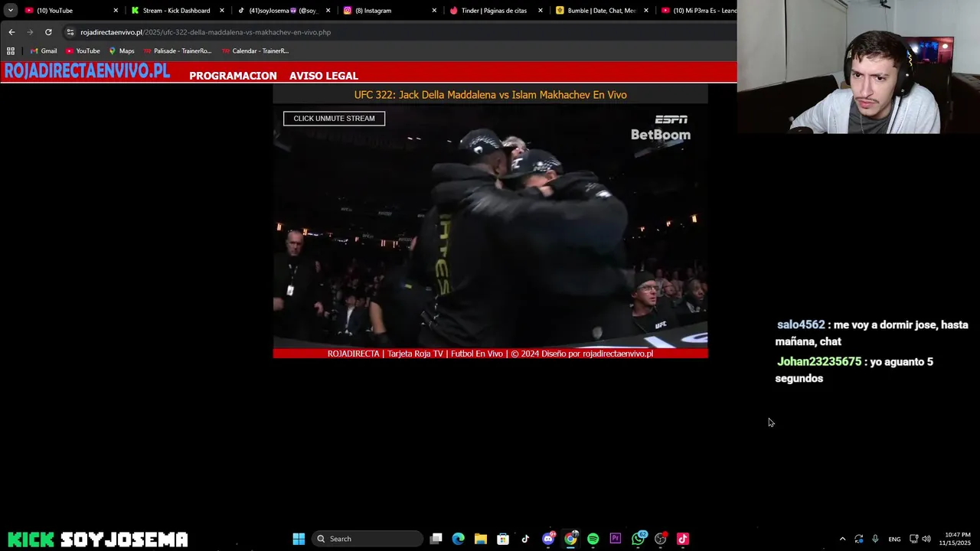This screenshot has width=980, height=551.
Task: Reload the page with the refresh icon
Action: [48, 32]
